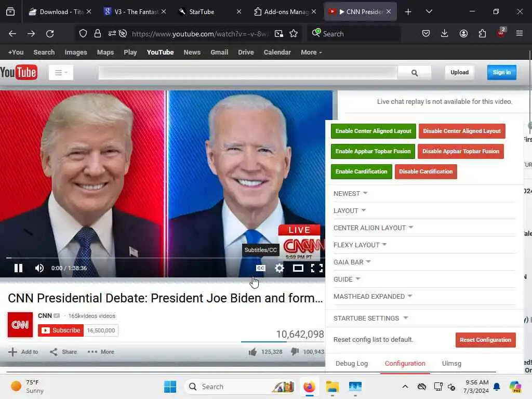Enter fullscreen with the player icon

click(317, 268)
